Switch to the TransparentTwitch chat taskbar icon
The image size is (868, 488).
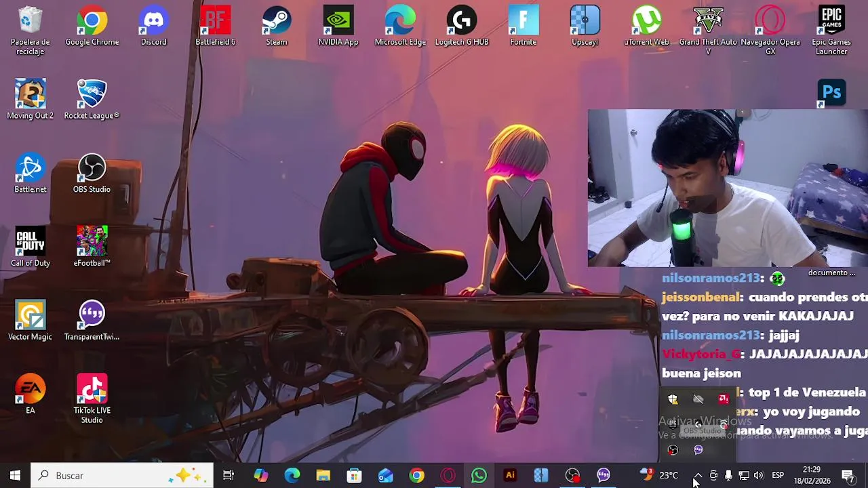tap(604, 476)
